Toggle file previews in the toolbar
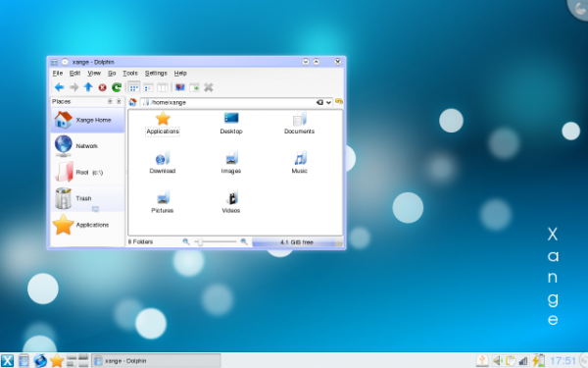The image size is (588, 368). [x=180, y=87]
